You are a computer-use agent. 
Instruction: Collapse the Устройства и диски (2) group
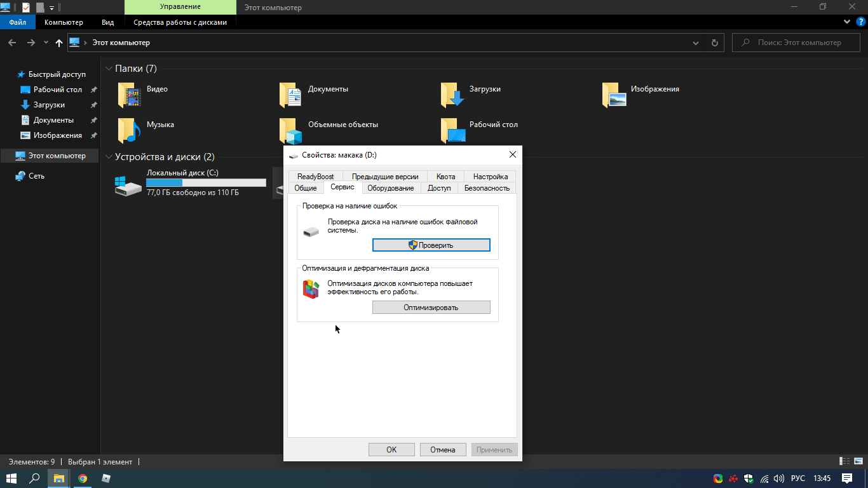109,157
